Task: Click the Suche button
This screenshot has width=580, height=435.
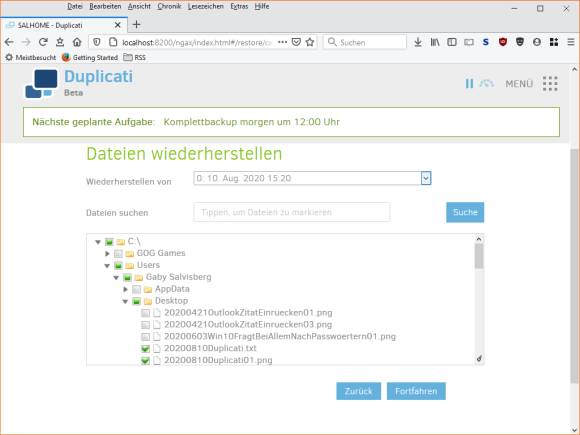Action: [465, 212]
